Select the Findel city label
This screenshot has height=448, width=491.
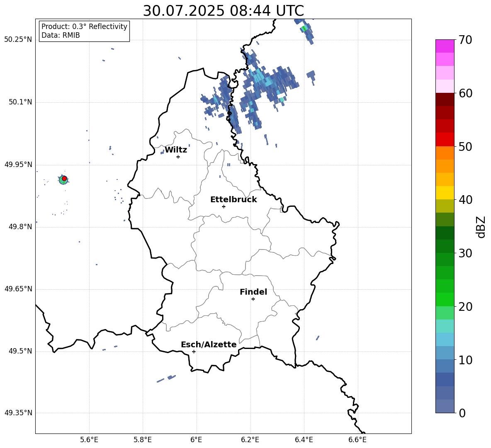[253, 292]
